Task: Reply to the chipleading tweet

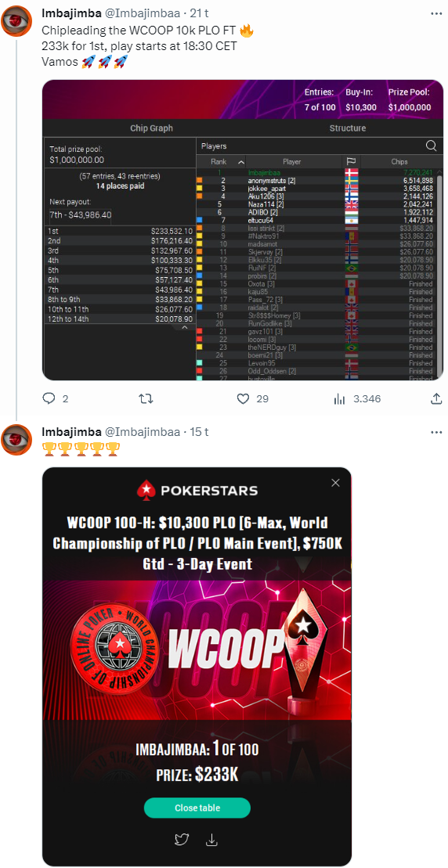Action: pos(49,398)
